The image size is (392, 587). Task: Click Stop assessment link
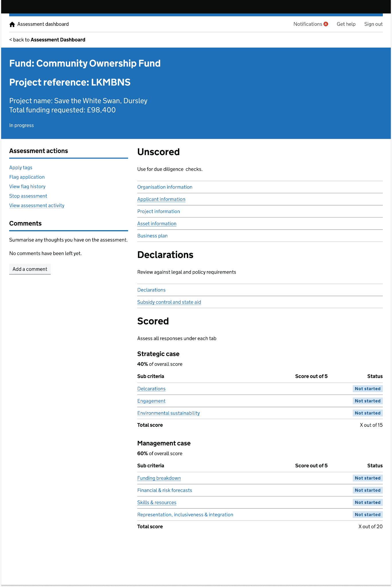[28, 196]
